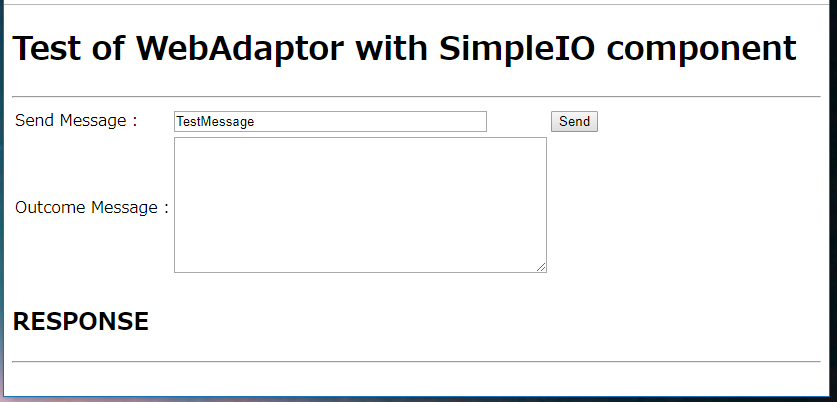Focus the Send Message text field
The width and height of the screenshot is (837, 402).
(x=330, y=122)
